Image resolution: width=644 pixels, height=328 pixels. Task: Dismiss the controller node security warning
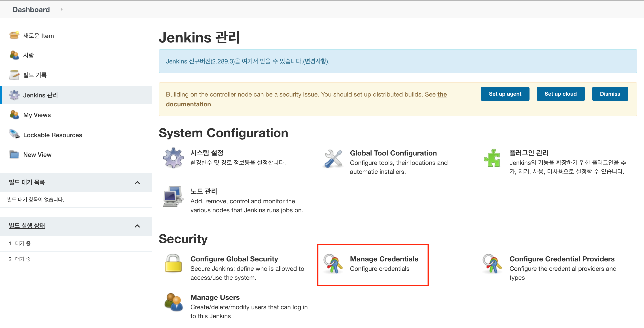pyautogui.click(x=610, y=94)
